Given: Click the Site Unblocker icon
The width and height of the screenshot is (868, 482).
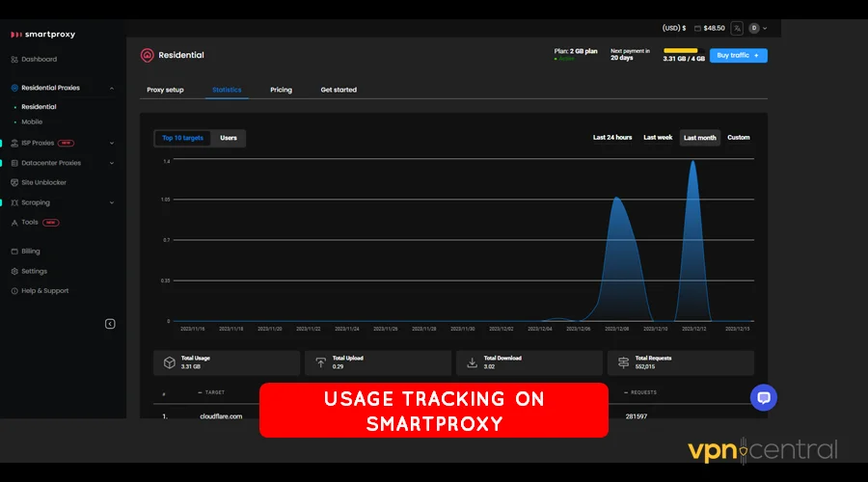Looking at the screenshot, I should coord(14,182).
